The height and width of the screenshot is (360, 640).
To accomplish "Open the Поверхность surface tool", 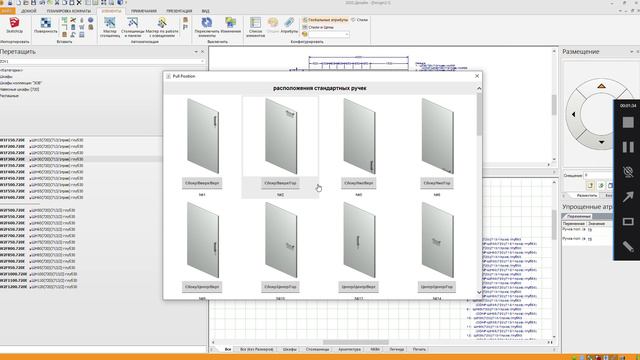I will pos(45,25).
